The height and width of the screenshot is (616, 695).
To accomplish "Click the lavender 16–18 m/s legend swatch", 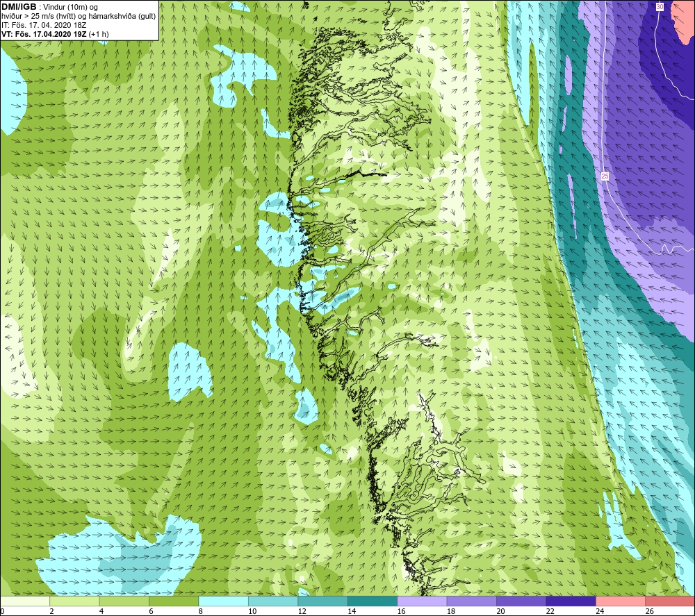I will [x=422, y=601].
